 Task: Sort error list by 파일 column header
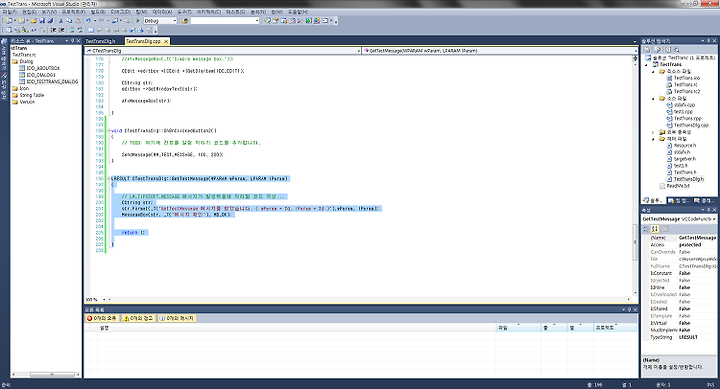(518, 328)
